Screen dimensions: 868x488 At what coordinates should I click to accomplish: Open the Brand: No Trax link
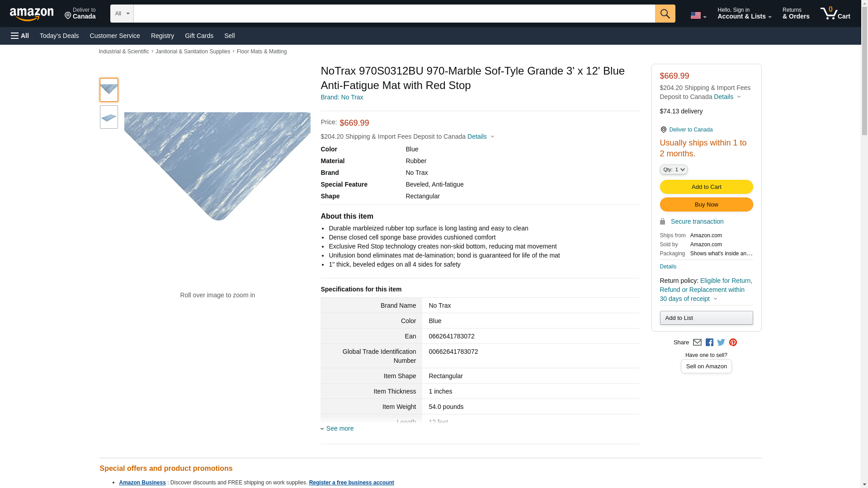click(342, 97)
